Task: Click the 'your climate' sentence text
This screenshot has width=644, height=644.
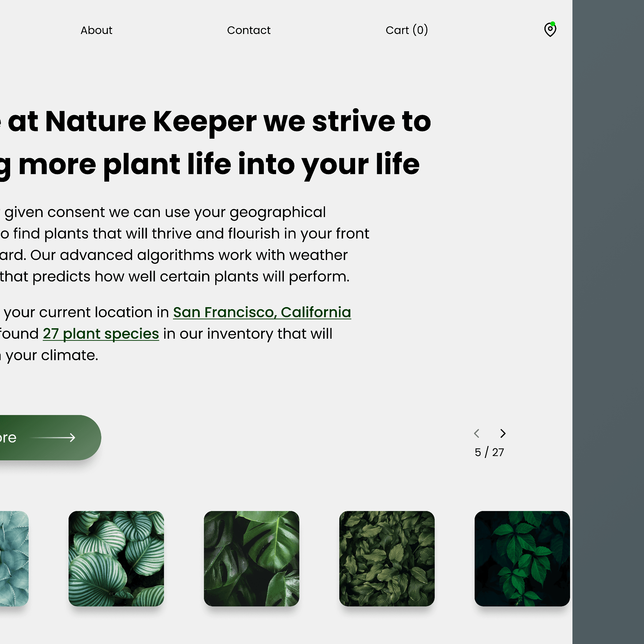Action: 52,355
